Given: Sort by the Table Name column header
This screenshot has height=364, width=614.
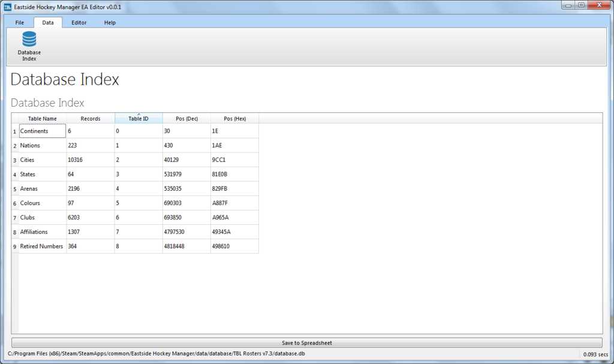Looking at the screenshot, I should pos(42,118).
